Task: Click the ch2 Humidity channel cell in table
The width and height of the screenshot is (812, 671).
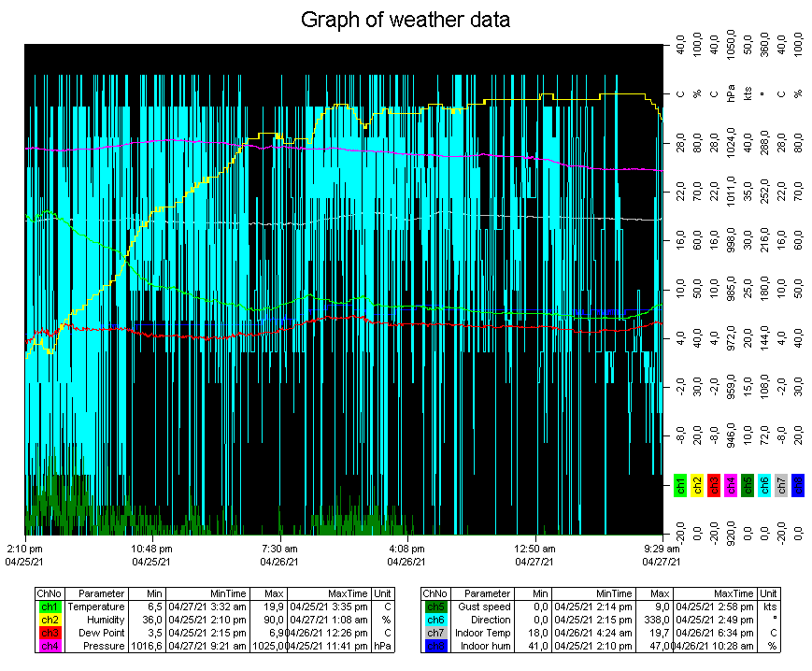Action: click(x=49, y=620)
